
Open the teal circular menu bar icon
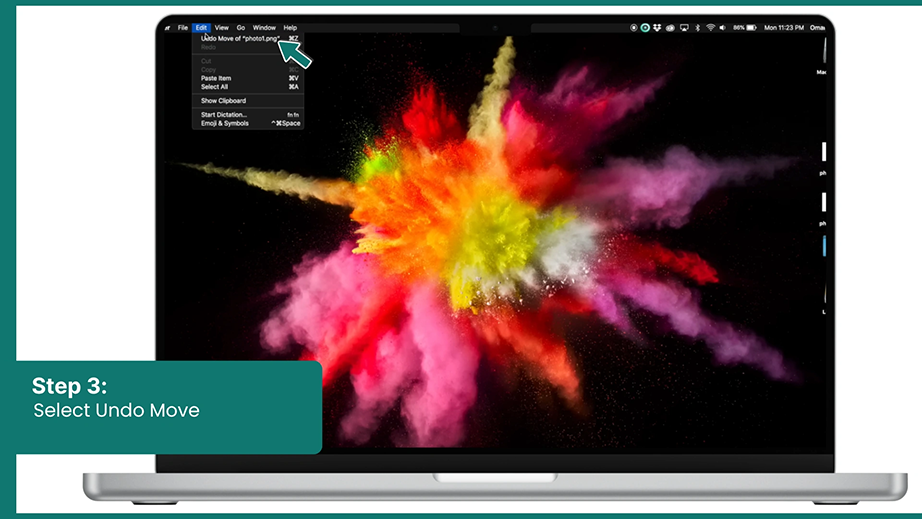645,28
